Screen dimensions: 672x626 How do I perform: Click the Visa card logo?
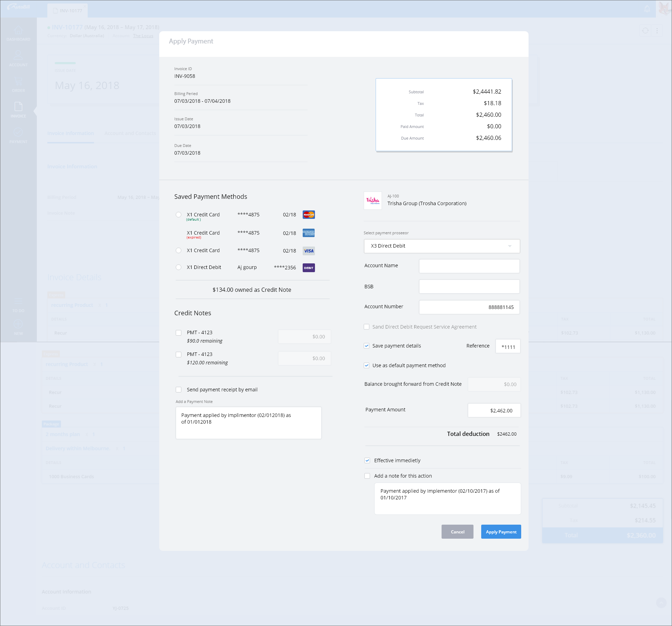[309, 251]
